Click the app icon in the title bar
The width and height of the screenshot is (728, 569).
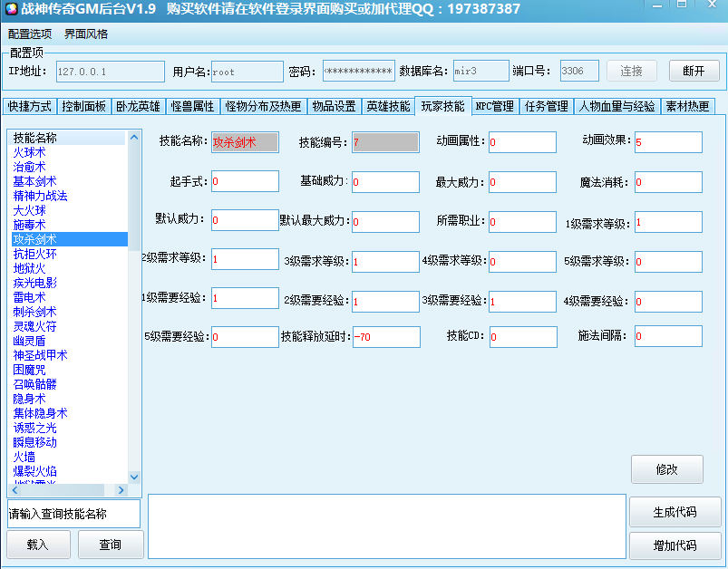(x=11, y=9)
